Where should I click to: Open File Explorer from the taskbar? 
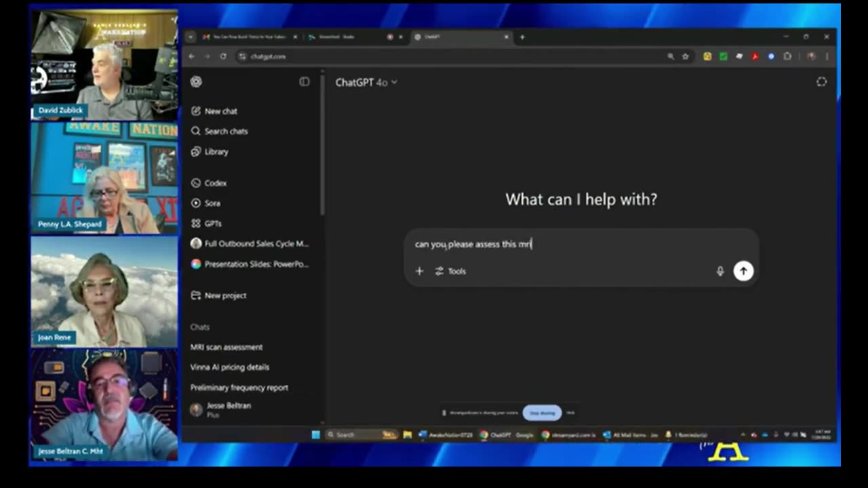click(407, 434)
